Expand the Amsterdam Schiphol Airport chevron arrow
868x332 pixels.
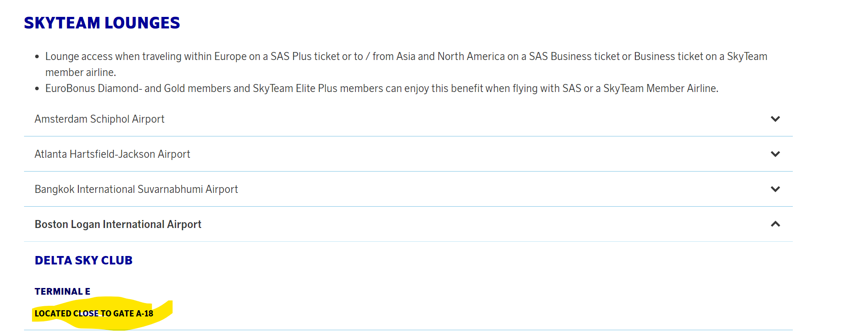[775, 119]
